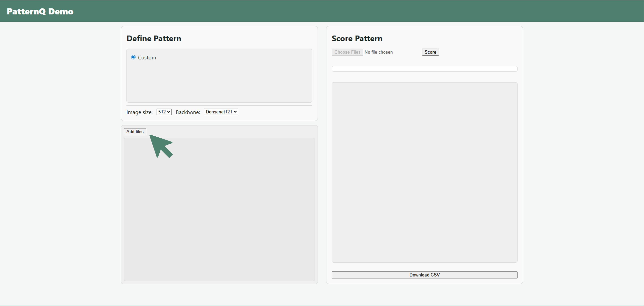
Task: Select the Custom pattern radio button
Action: tap(133, 57)
